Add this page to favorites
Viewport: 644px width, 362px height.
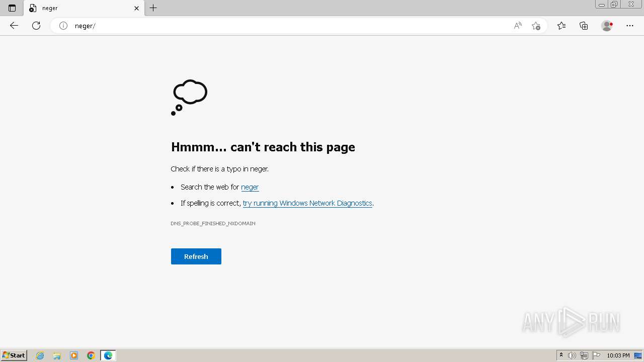click(x=536, y=26)
